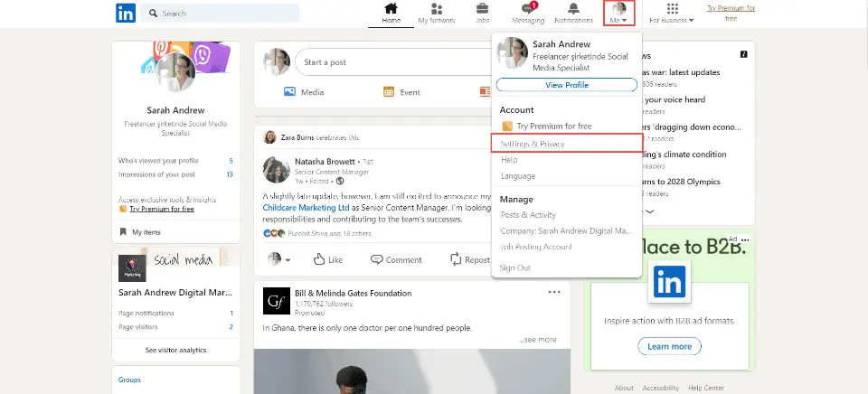Click the Start a post box
868x394 pixels.
click(x=392, y=62)
